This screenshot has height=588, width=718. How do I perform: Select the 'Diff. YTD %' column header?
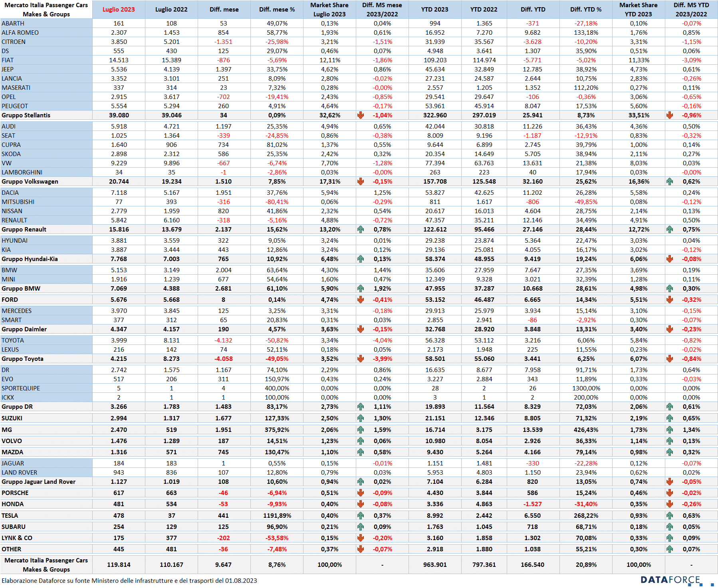point(586,10)
